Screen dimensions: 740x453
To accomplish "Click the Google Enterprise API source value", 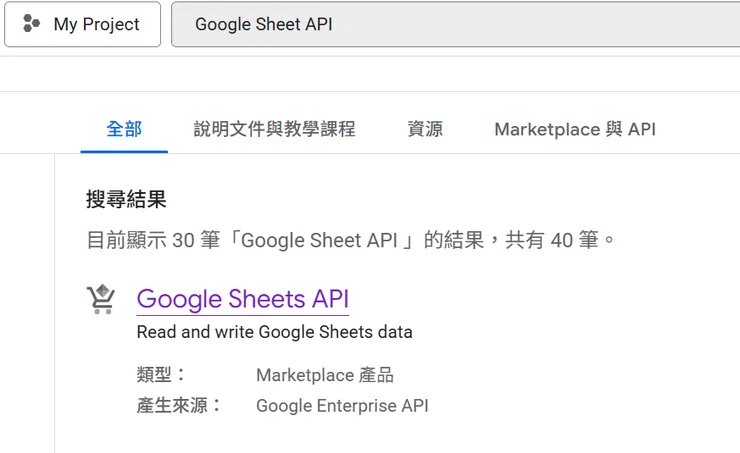I will (342, 406).
